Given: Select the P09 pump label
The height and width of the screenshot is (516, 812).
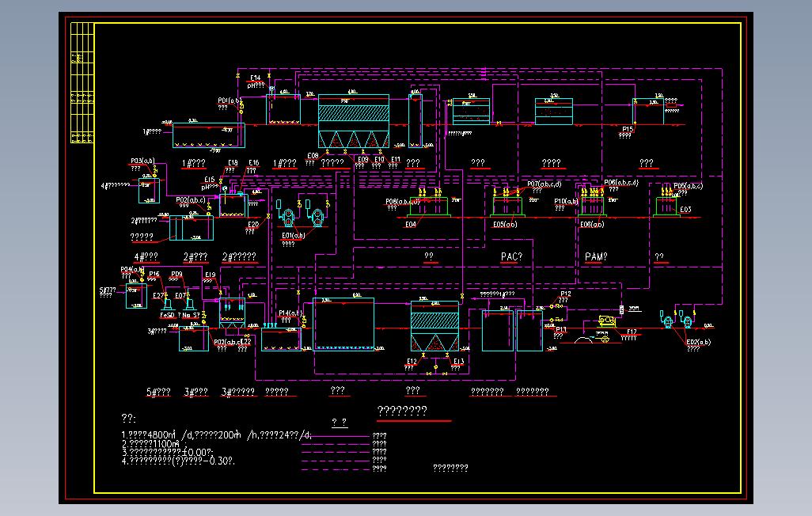Looking at the screenshot, I should coord(176,274).
